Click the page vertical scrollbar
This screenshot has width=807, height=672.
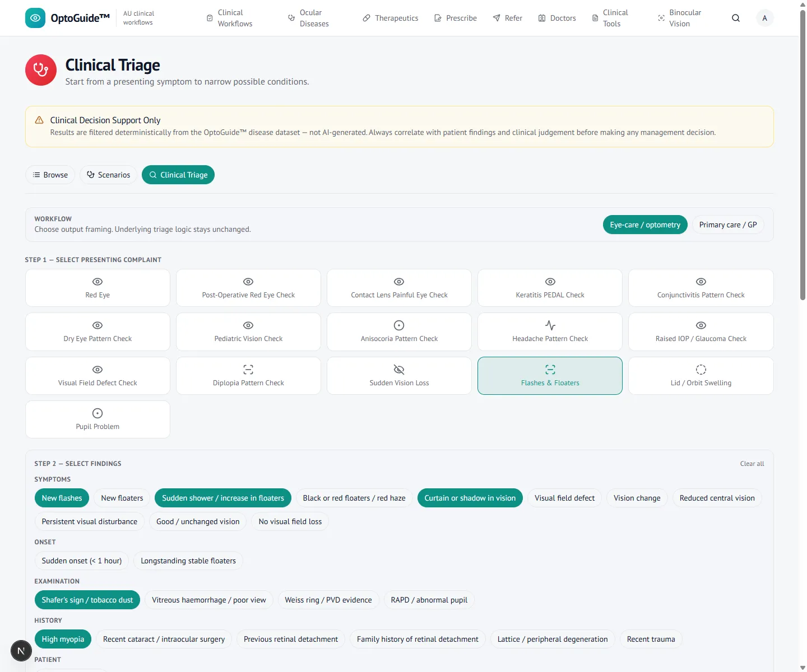tap(803, 157)
